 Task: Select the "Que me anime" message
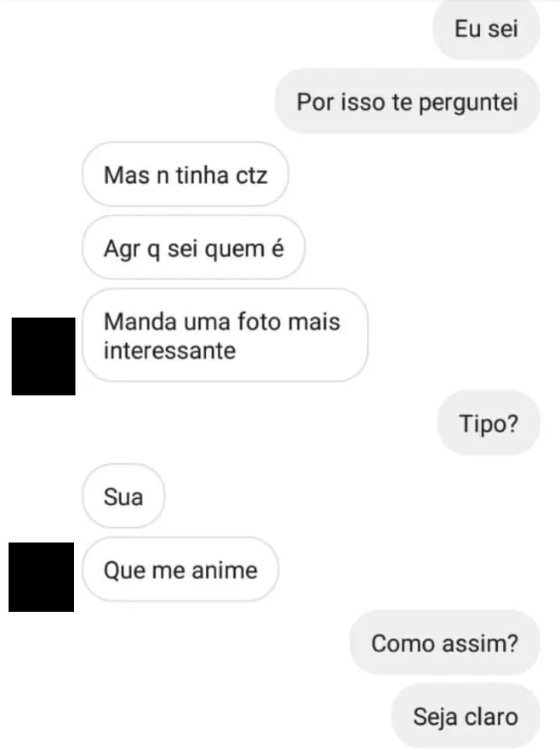click(180, 569)
